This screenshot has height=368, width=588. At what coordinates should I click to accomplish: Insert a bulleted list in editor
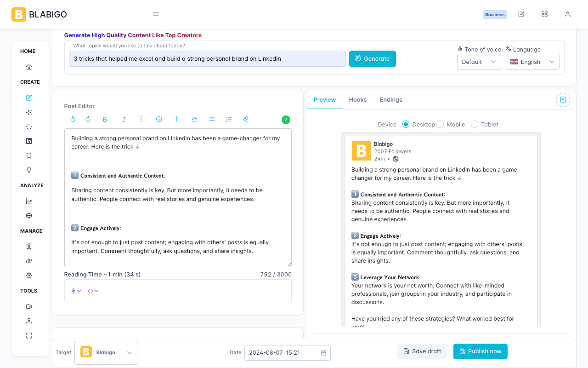tap(212, 119)
